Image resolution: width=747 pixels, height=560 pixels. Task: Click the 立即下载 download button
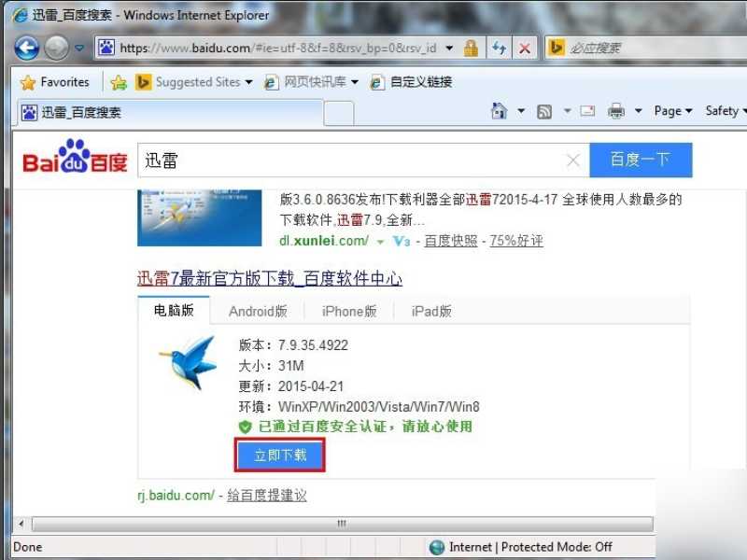[280, 455]
